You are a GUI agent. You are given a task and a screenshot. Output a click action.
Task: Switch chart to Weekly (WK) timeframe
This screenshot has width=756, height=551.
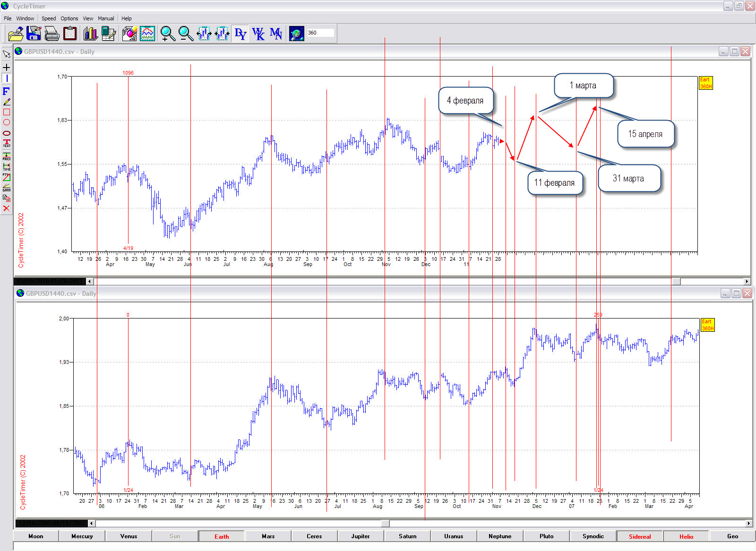258,34
